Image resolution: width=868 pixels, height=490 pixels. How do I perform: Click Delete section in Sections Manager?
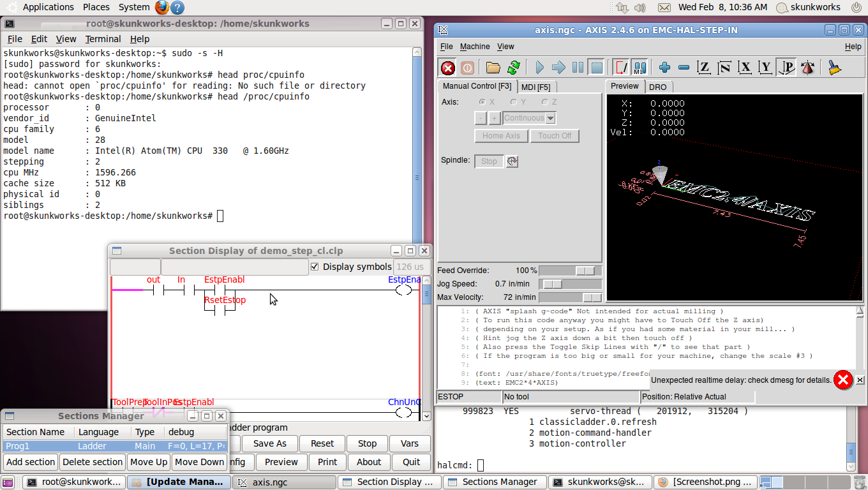[93, 462]
